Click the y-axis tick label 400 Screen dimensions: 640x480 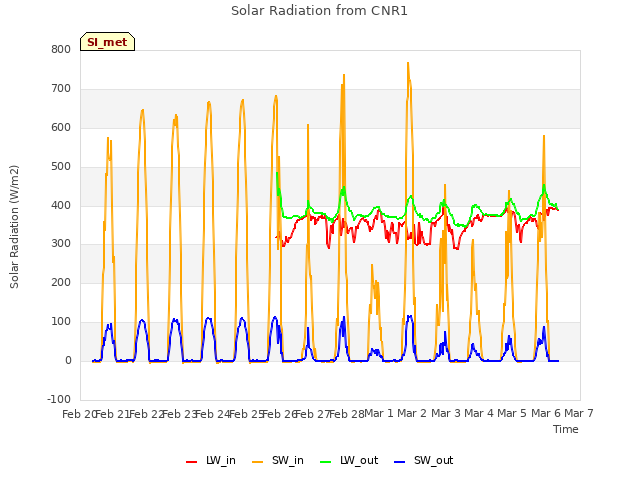[x=61, y=205]
